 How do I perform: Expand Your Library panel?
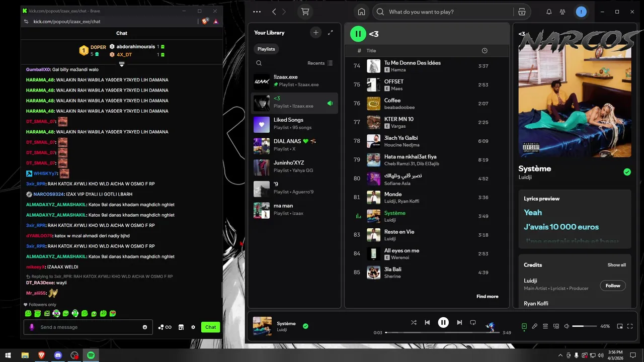331,33
